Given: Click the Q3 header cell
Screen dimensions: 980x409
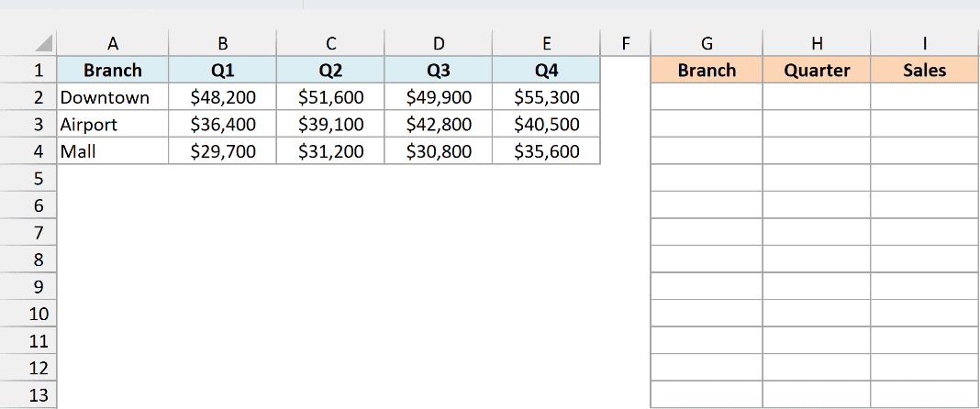Looking at the screenshot, I should [x=439, y=70].
